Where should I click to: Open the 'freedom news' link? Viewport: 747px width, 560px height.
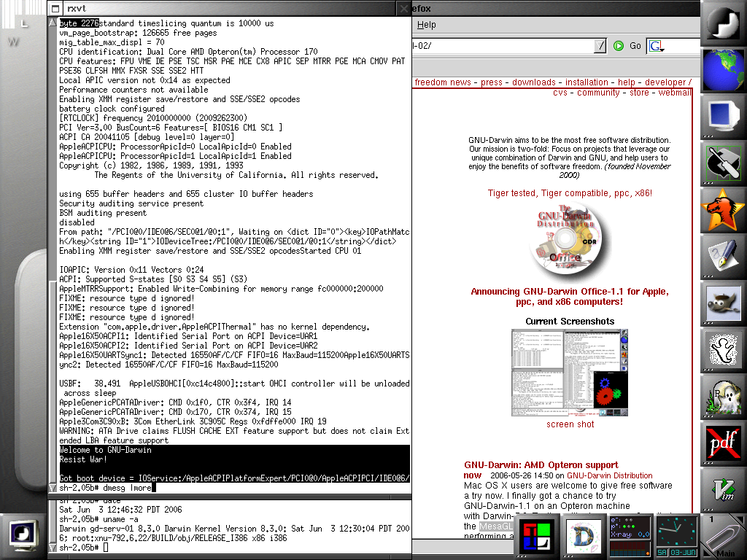(x=443, y=82)
